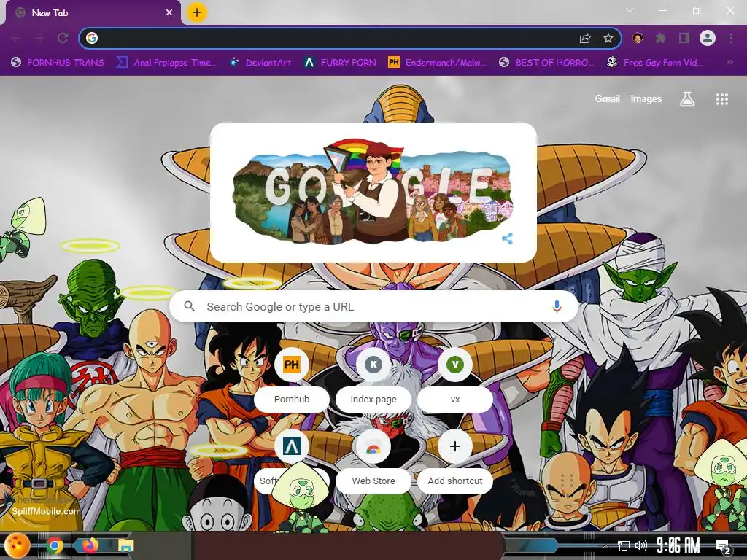This screenshot has width=747, height=560.
Task: Open Chrome from the taskbar
Action: (55, 545)
